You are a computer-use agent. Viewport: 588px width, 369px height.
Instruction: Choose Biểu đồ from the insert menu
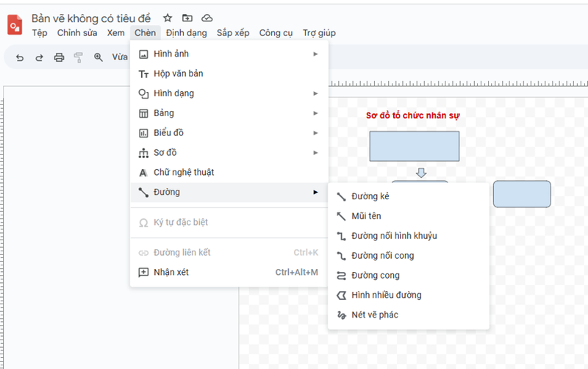229,133
